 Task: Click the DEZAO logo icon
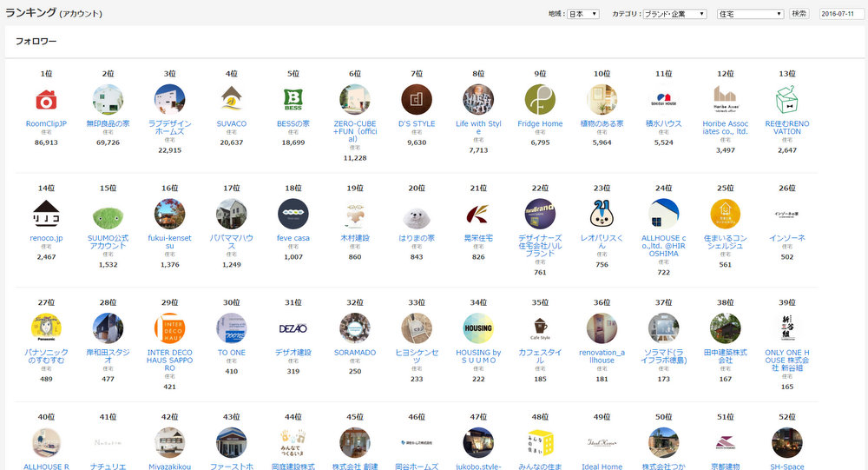[293, 328]
